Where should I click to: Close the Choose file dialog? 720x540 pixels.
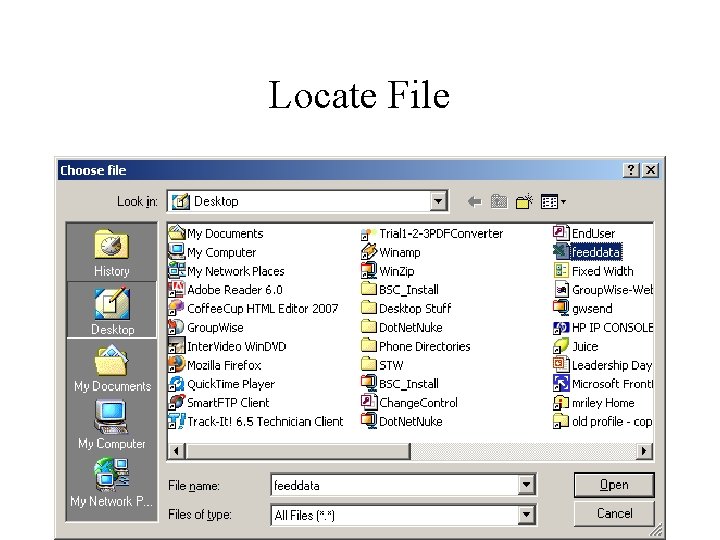point(651,170)
